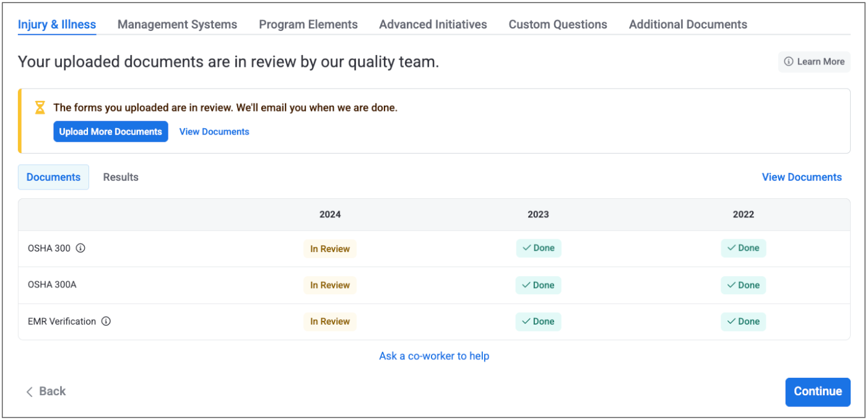Click the EMR Verification Done badge for 2023
The image size is (868, 420).
pos(538,322)
